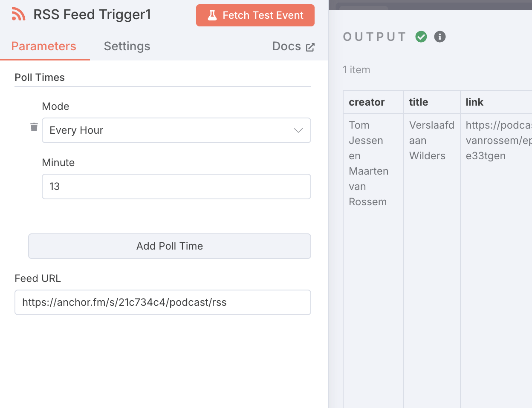Image resolution: width=532 pixels, height=408 pixels.
Task: Open the Docs link
Action: tap(287, 46)
